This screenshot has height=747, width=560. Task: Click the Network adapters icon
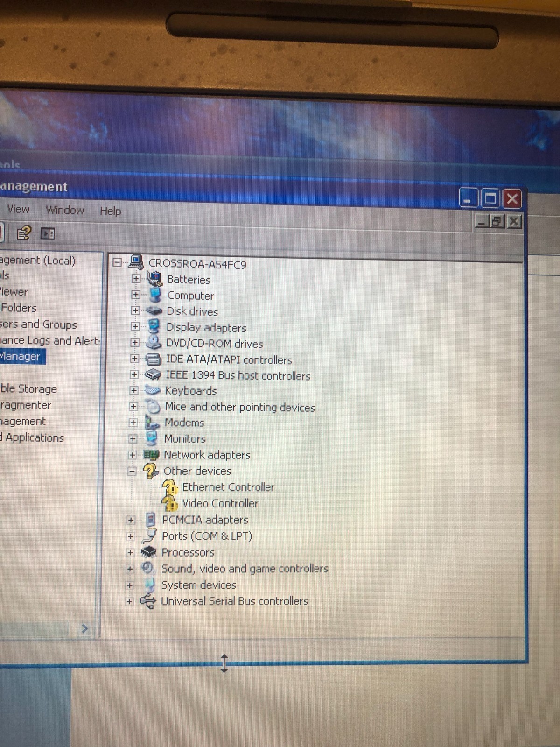tap(151, 454)
